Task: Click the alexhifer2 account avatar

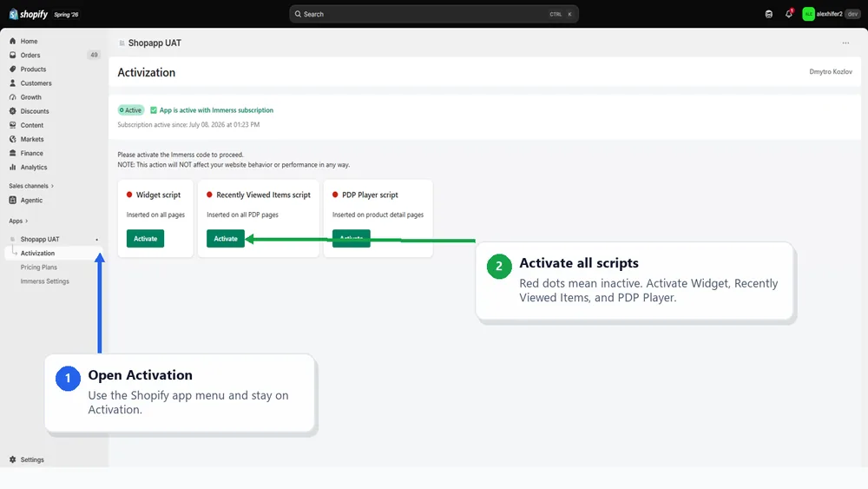Action: 808,14
